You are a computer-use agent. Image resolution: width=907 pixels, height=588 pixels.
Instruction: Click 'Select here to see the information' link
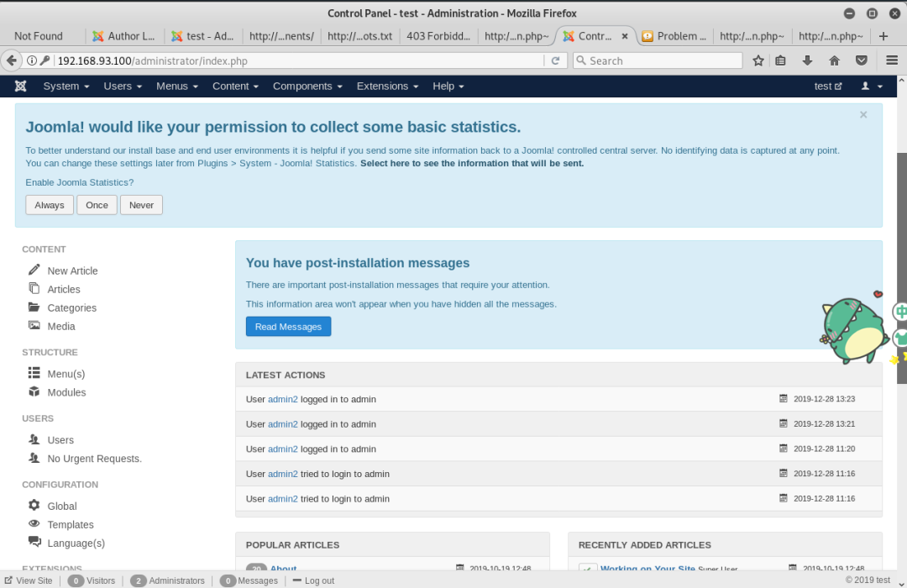click(472, 163)
